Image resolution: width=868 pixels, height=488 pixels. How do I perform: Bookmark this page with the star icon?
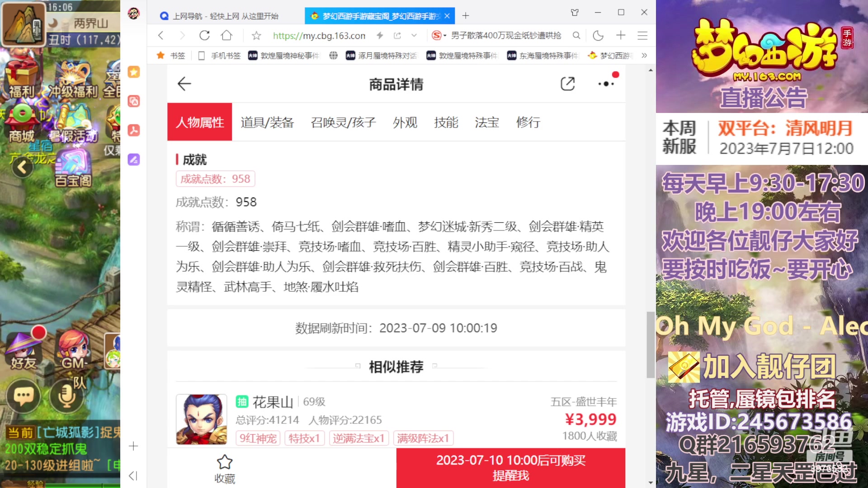click(x=256, y=35)
